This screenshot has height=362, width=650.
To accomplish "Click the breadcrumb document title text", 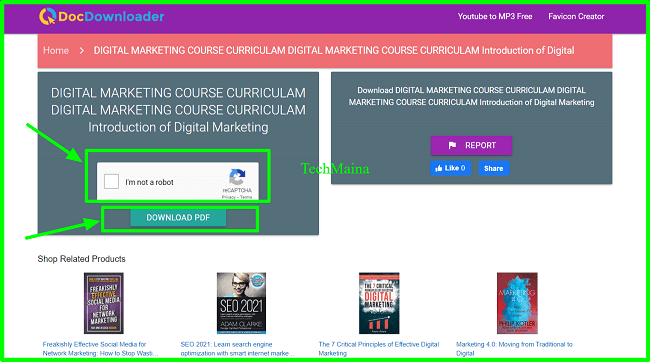I will click(334, 51).
